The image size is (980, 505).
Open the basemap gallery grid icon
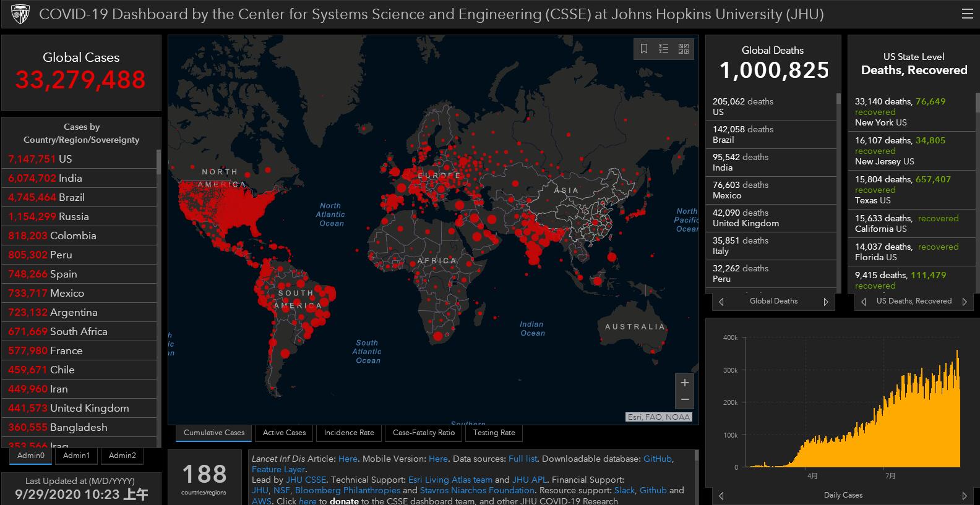click(684, 49)
